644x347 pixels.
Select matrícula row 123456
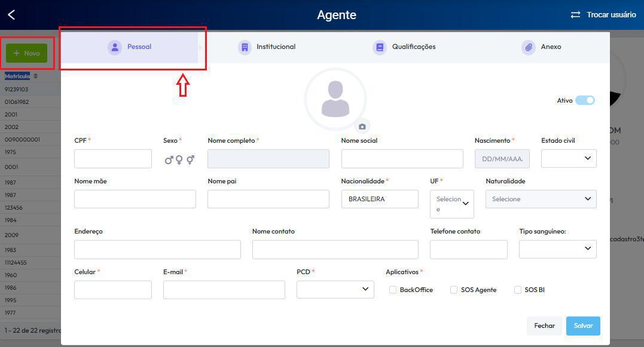click(30, 208)
